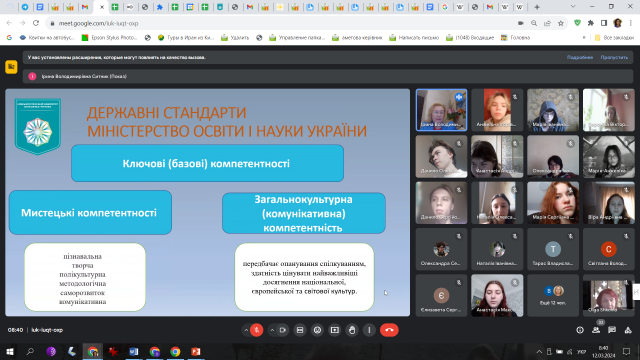The width and height of the screenshot is (640, 360).
Task: Open the activities icon at bottom right
Action: [628, 330]
